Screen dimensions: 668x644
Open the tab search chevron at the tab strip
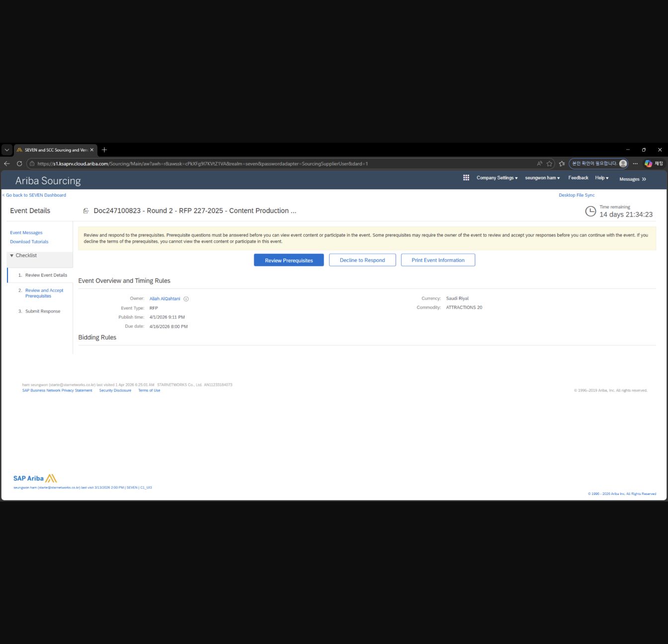[7, 150]
